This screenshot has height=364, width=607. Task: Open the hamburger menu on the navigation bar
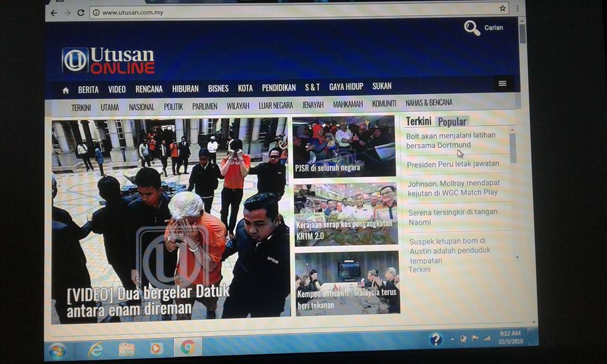click(x=502, y=83)
